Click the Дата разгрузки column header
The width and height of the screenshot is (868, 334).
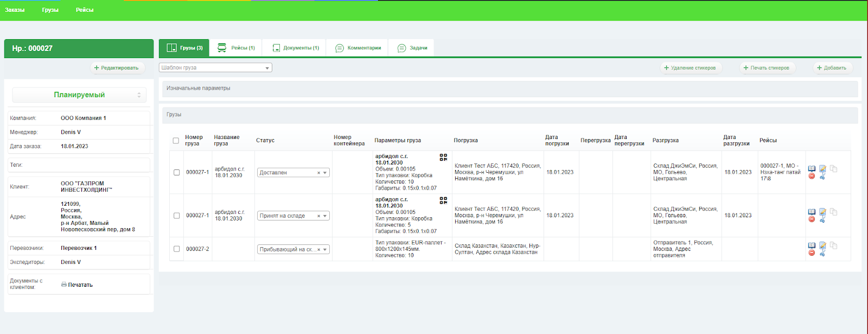736,141
